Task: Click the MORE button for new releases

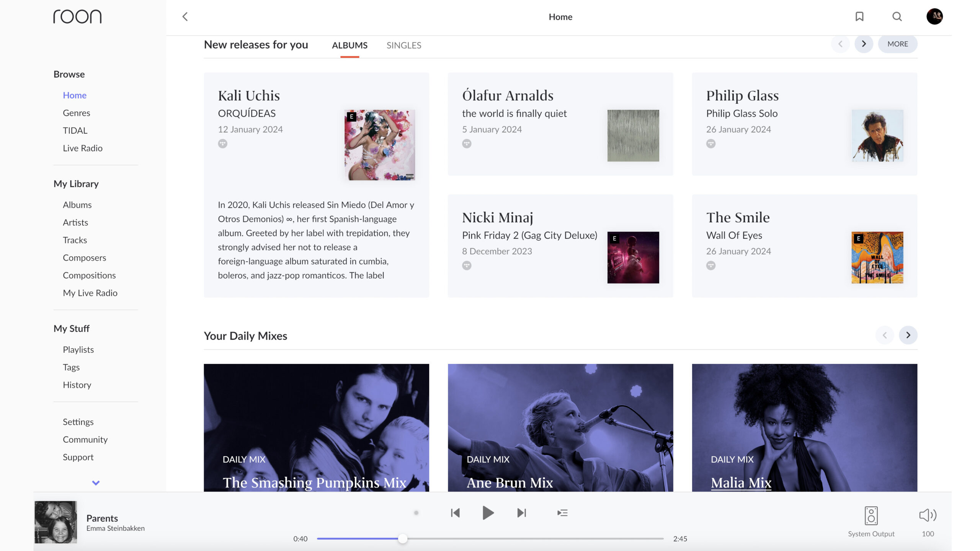Action: coord(897,44)
